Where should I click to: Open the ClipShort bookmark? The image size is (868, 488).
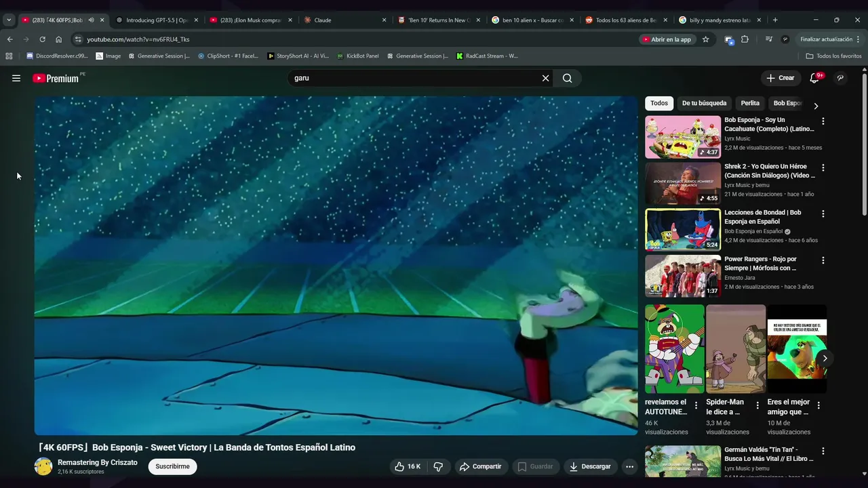228,56
